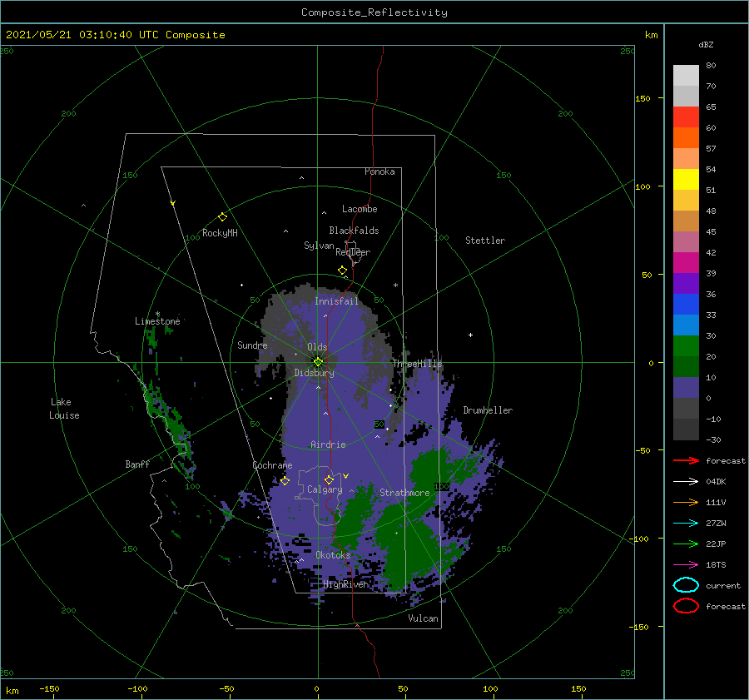The height and width of the screenshot is (700, 749).
Task: Select the orange 111V arrow icon
Action: click(686, 502)
